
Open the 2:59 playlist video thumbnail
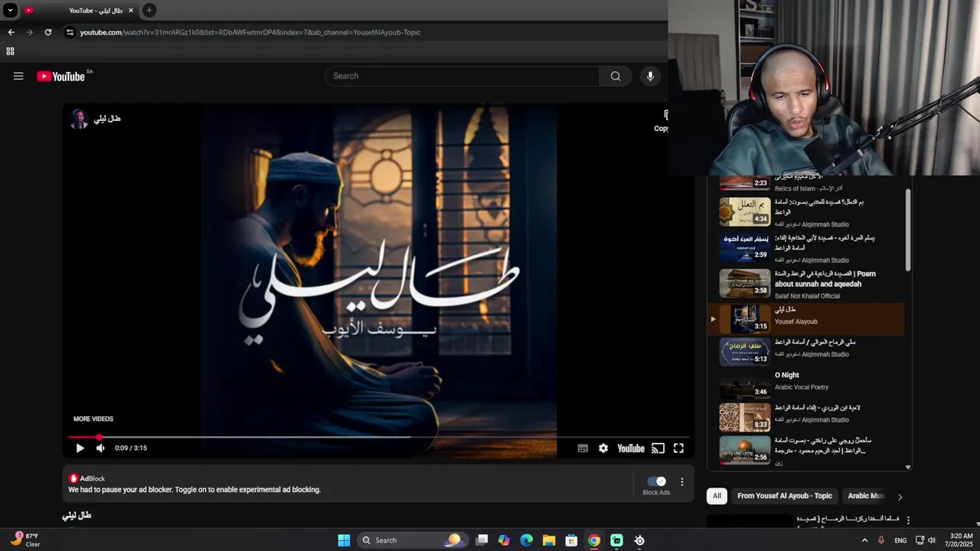tap(745, 248)
